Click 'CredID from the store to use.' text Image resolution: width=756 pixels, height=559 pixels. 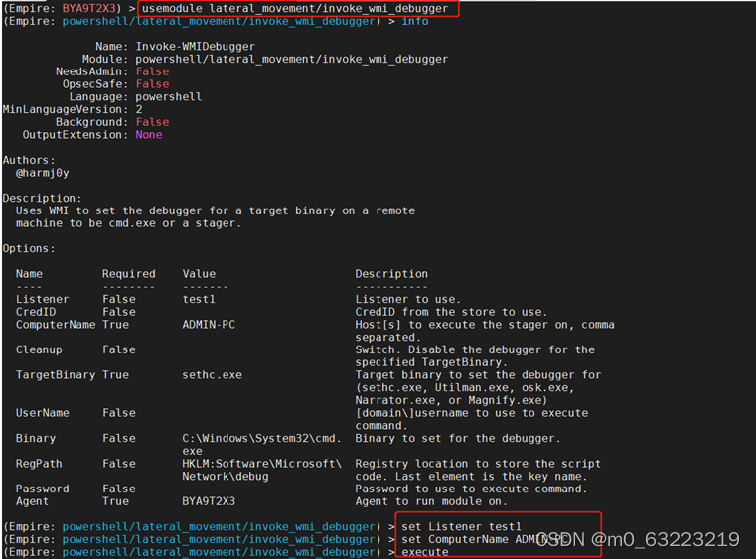point(451,312)
